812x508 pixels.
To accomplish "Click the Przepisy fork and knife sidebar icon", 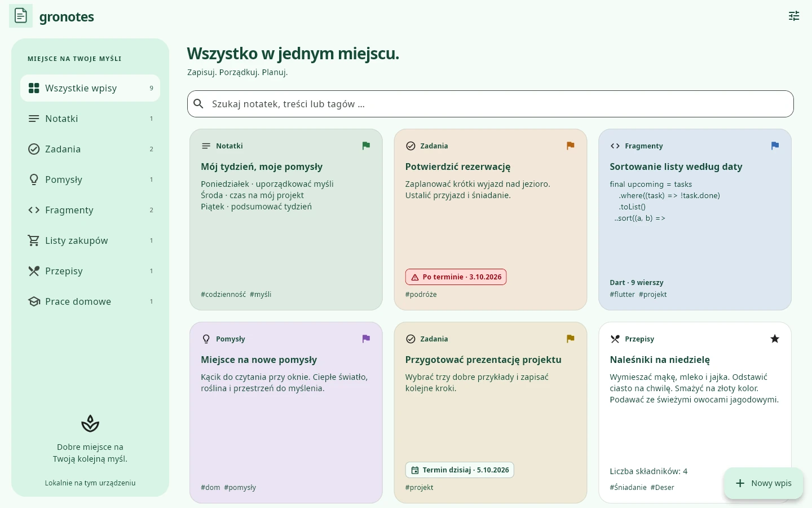I will point(34,271).
